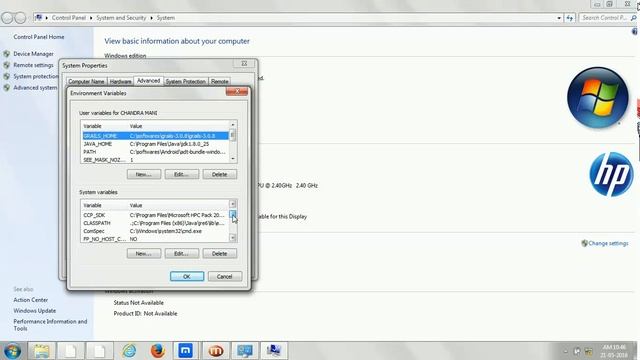Image resolution: width=640 pixels, height=360 pixels.
Task: Expand the breadcrumb arrow after System and Security
Action: 151,18
